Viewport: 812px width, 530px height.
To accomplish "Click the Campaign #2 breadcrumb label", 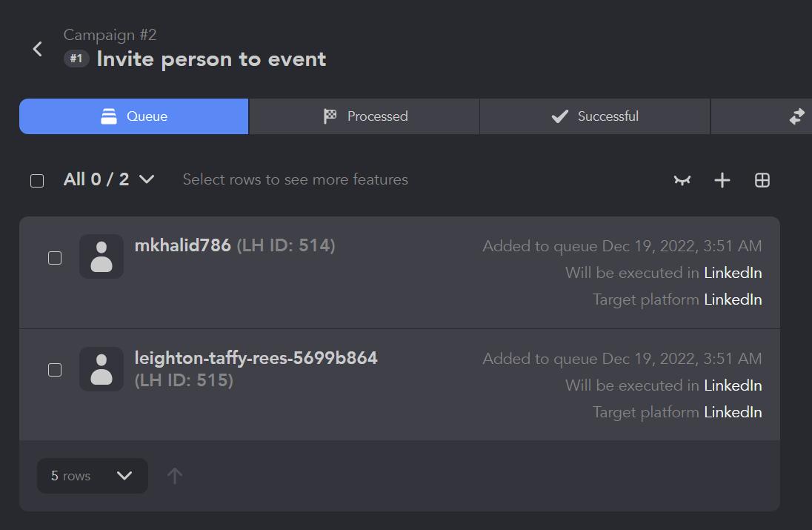I will [110, 35].
